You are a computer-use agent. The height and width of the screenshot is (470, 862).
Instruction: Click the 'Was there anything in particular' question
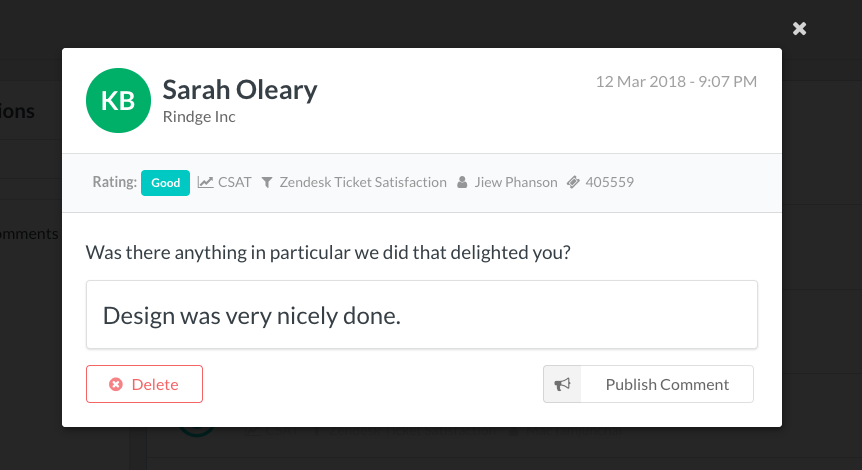(328, 253)
